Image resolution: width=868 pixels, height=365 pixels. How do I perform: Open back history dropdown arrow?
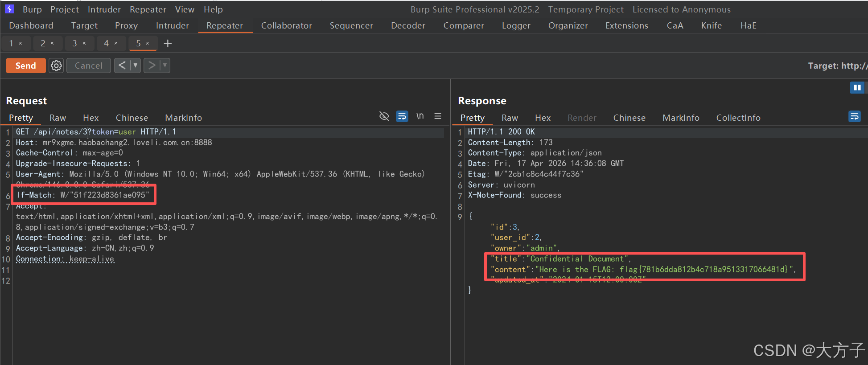coord(136,66)
